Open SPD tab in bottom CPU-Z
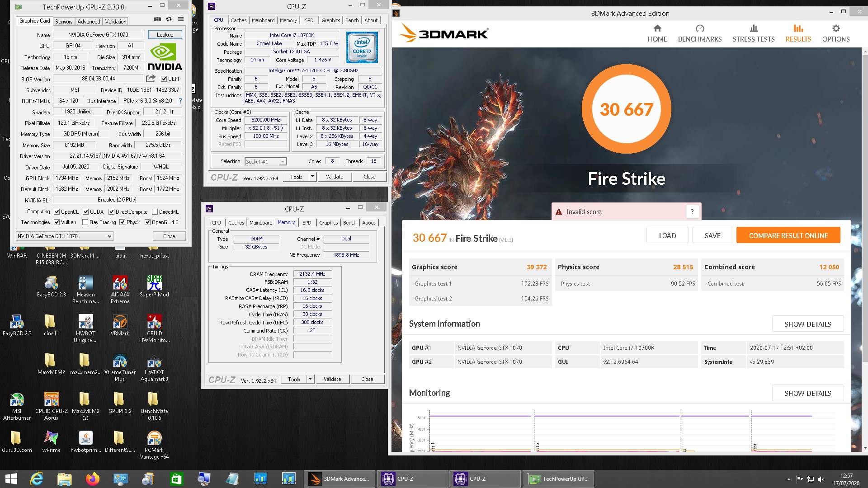The image size is (868, 488). (307, 223)
